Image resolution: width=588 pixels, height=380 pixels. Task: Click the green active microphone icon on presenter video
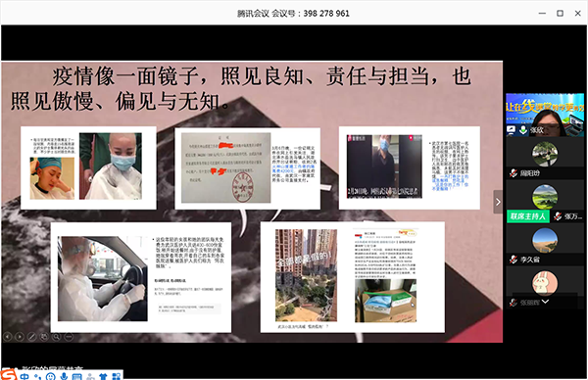pyautogui.click(x=523, y=130)
